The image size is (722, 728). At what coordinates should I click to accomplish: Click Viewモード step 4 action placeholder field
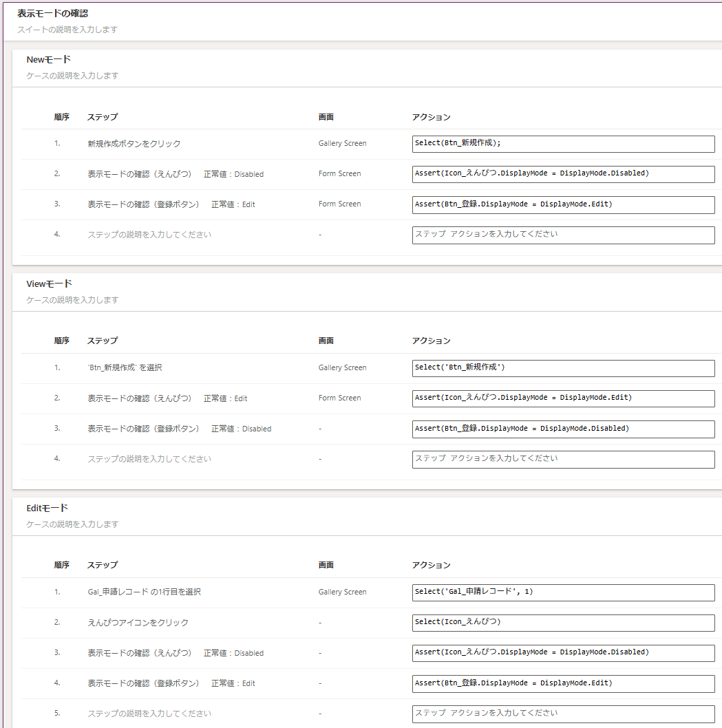tap(563, 459)
